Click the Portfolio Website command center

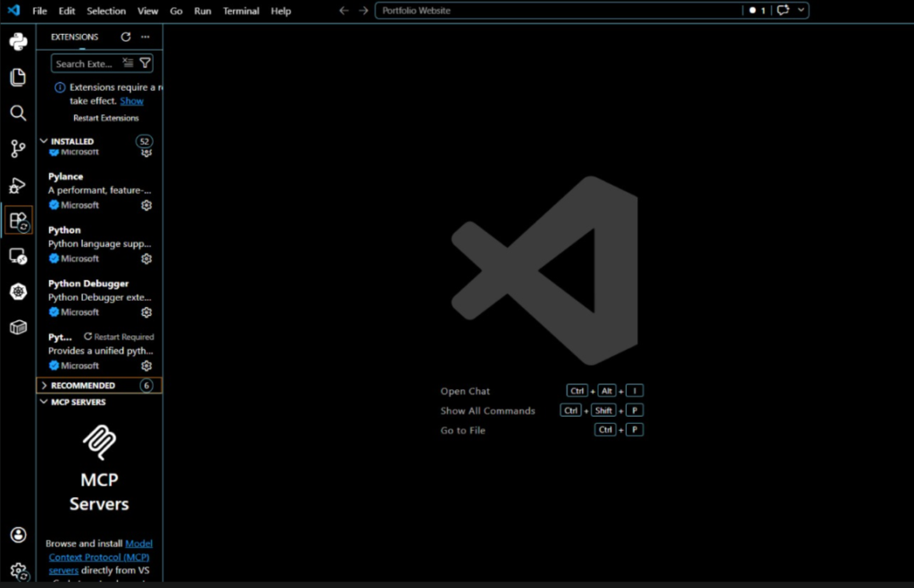click(559, 11)
